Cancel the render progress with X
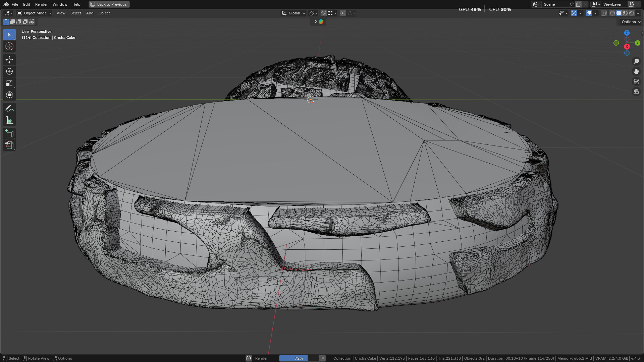This screenshot has width=644, height=362. pyautogui.click(x=323, y=358)
